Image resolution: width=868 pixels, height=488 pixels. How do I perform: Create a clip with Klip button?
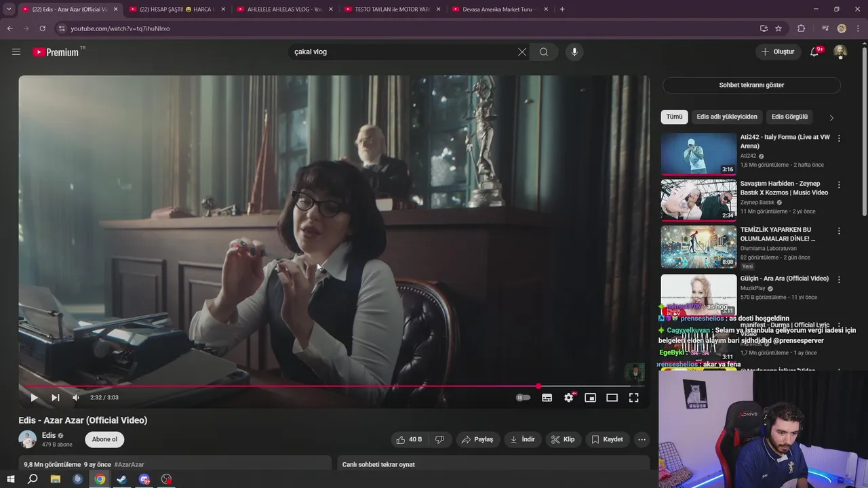[563, 439]
